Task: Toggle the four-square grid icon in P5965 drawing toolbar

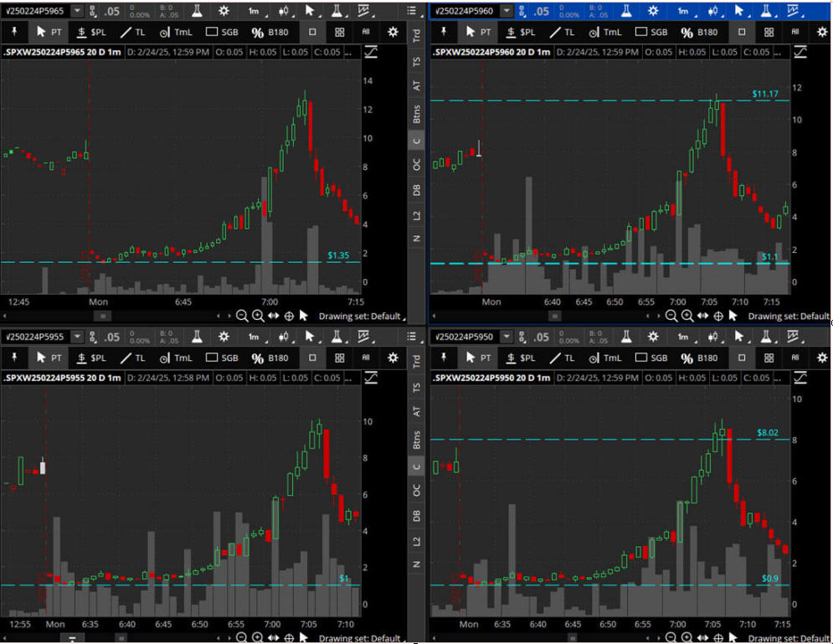Action: [x=339, y=32]
